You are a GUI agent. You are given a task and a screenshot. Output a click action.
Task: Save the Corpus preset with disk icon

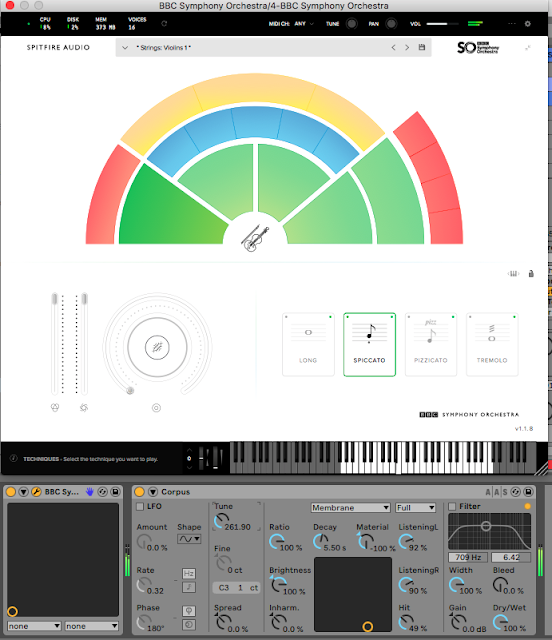(528, 492)
